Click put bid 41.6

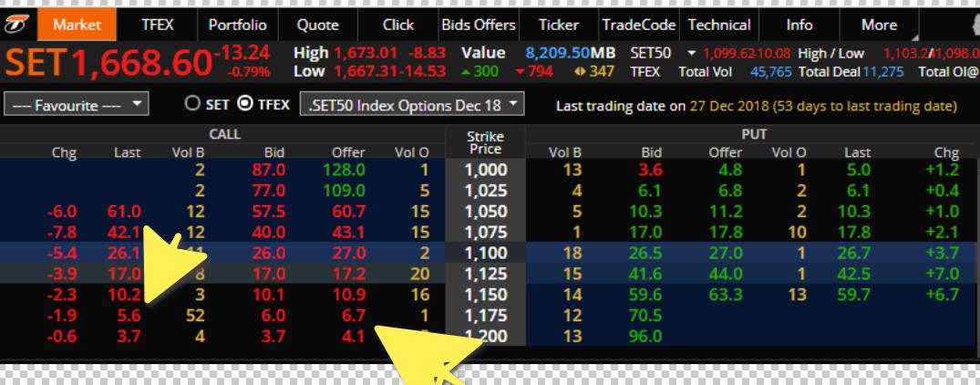(x=645, y=274)
